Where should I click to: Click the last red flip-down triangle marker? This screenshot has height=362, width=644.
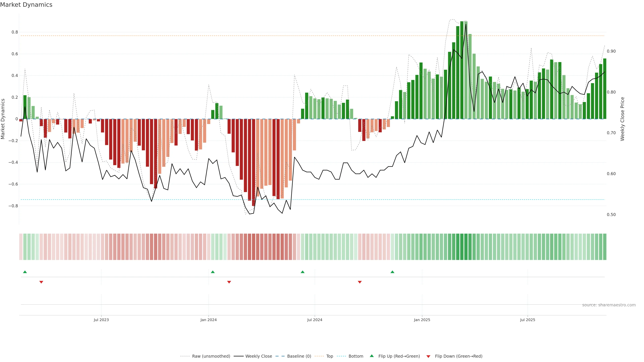pyautogui.click(x=360, y=282)
